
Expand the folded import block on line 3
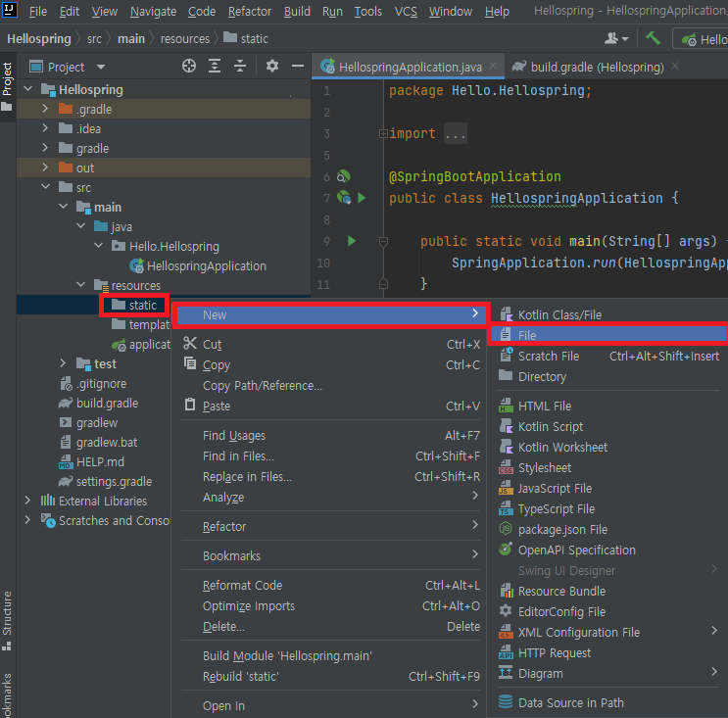pos(383,133)
